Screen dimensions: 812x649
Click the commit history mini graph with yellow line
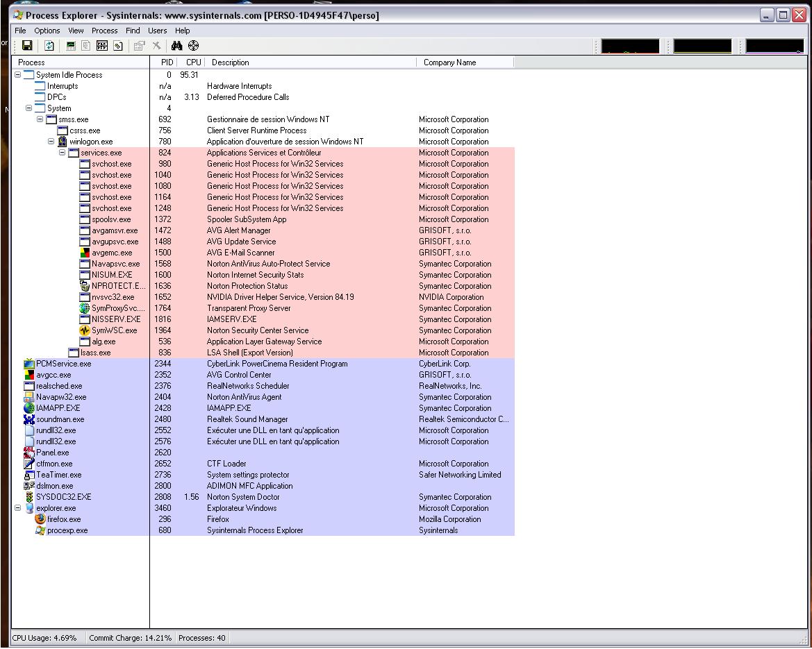click(703, 46)
